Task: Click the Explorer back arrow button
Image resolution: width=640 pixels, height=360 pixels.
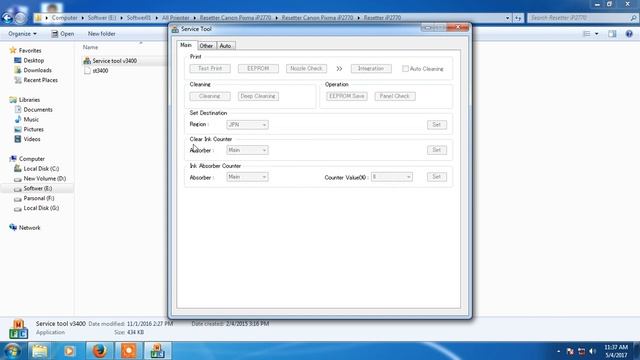Action: (7, 18)
